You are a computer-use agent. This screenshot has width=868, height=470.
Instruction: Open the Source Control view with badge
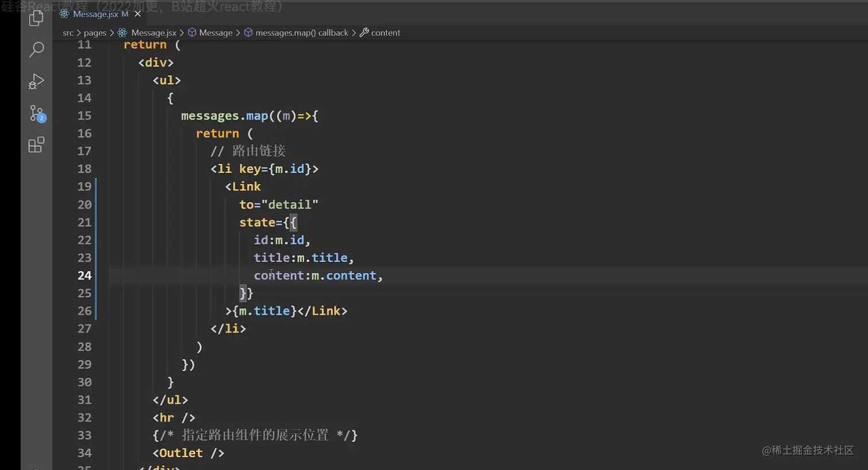coord(37,114)
